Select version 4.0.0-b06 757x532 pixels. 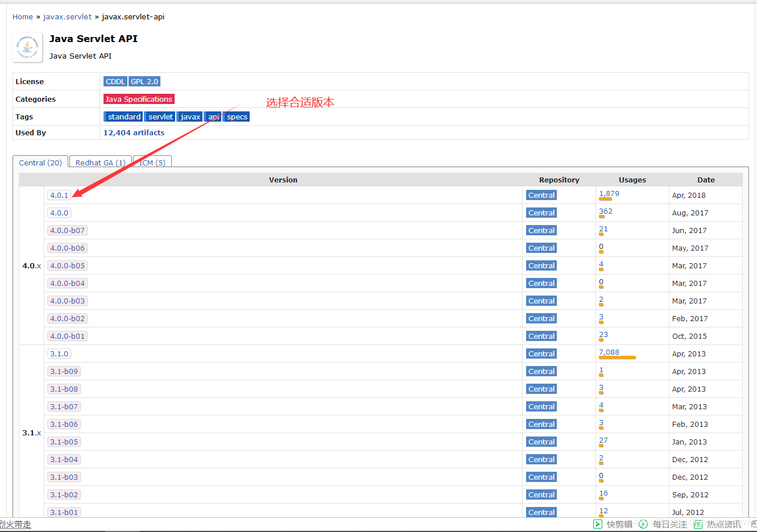67,248
